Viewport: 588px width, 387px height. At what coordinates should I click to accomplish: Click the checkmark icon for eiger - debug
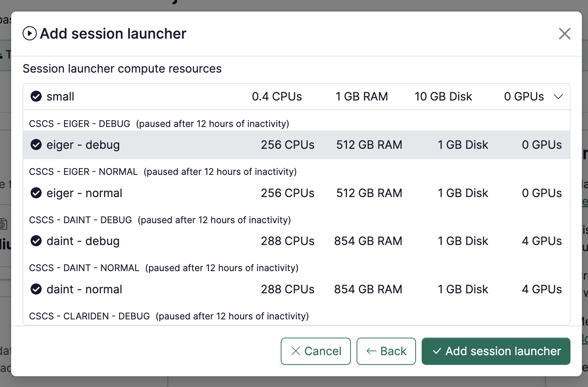[x=36, y=144]
